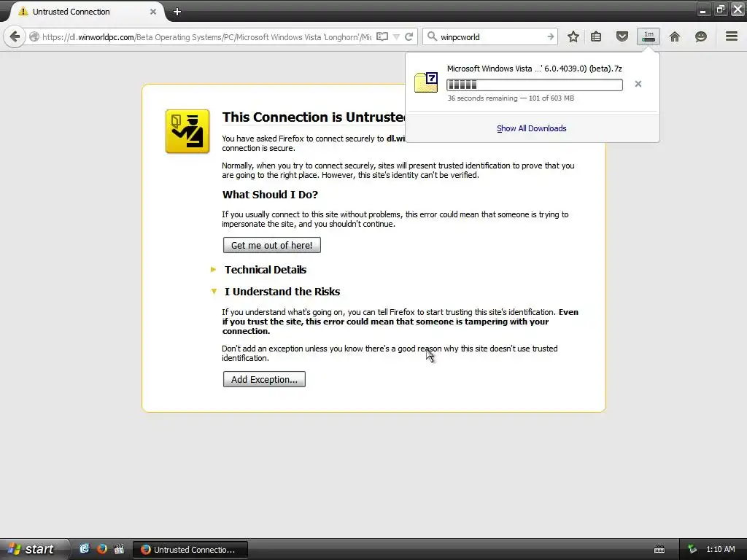Click the download progress bar

tap(535, 85)
